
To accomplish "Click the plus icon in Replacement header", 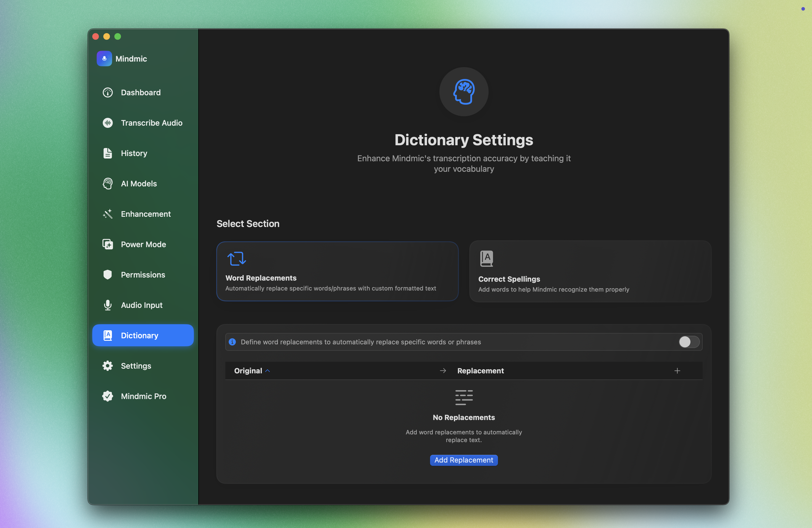I will click(677, 371).
